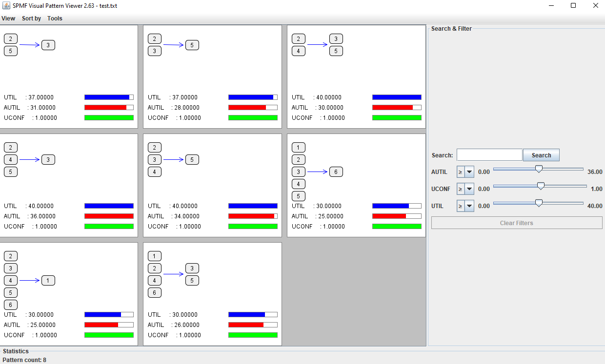Click the Clear Filters button
Viewport: 605px width, 364px height.
pos(517,223)
